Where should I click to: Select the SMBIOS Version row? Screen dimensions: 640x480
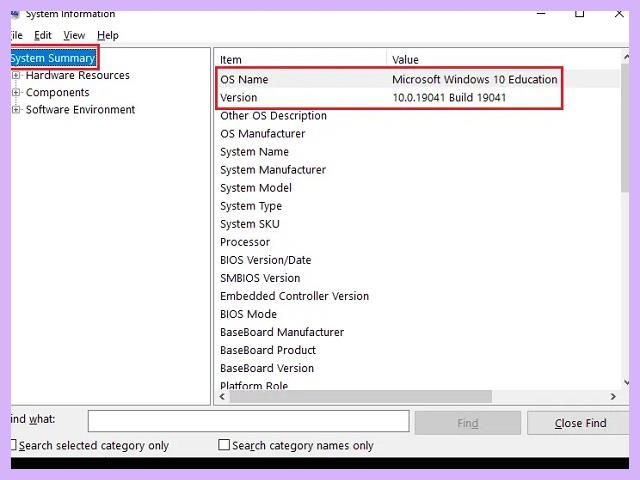(418, 278)
